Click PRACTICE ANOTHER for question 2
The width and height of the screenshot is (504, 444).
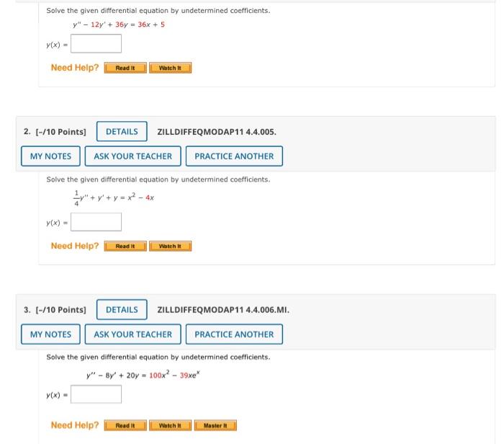click(x=234, y=156)
